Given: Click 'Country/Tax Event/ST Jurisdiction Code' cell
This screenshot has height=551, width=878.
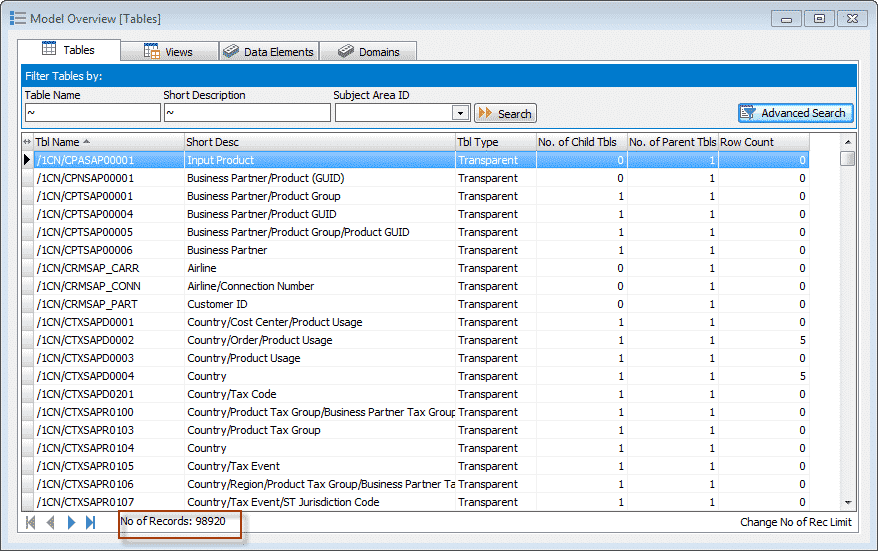Looking at the screenshot, I should 320,502.
